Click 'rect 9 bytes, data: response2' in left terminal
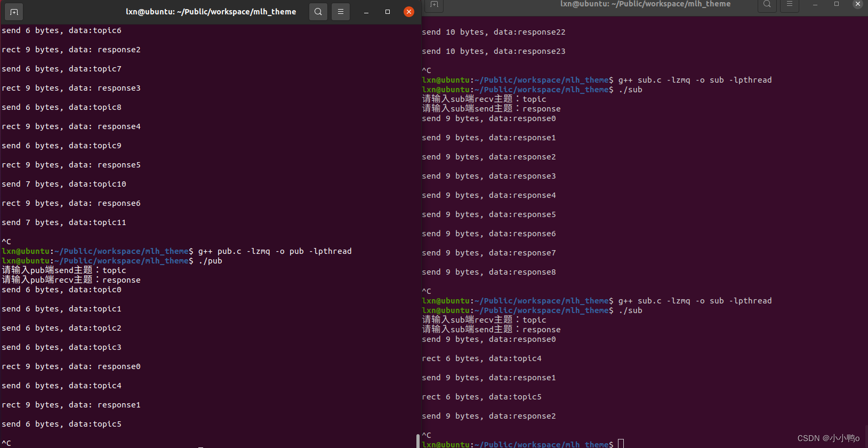 (71, 50)
